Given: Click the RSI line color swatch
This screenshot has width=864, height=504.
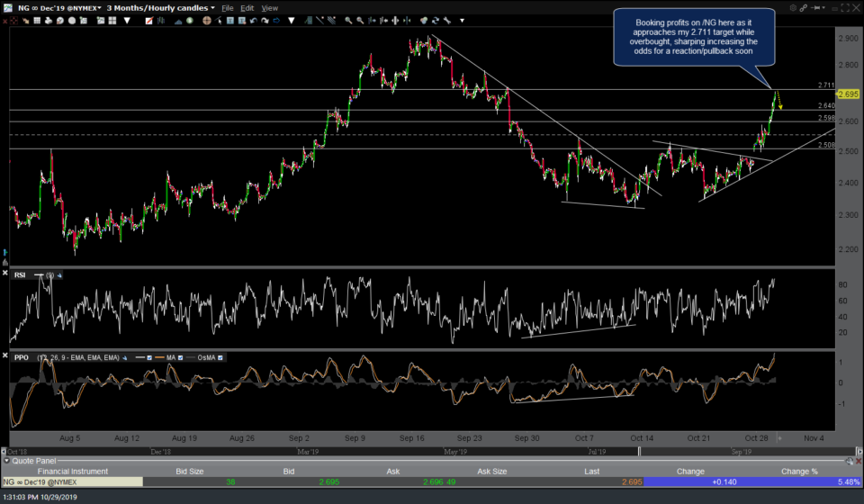Looking at the screenshot, I should point(39,274).
